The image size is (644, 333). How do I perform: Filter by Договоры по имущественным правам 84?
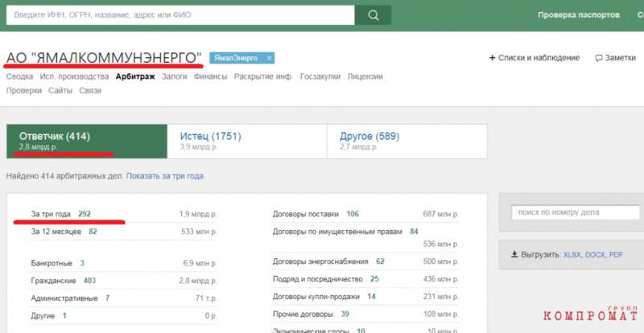coord(345,232)
